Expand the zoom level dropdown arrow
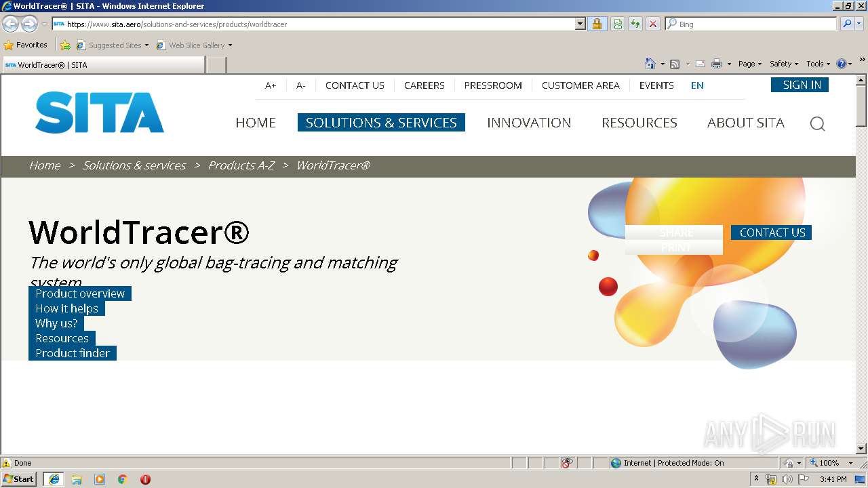868x488 pixels. [850, 463]
